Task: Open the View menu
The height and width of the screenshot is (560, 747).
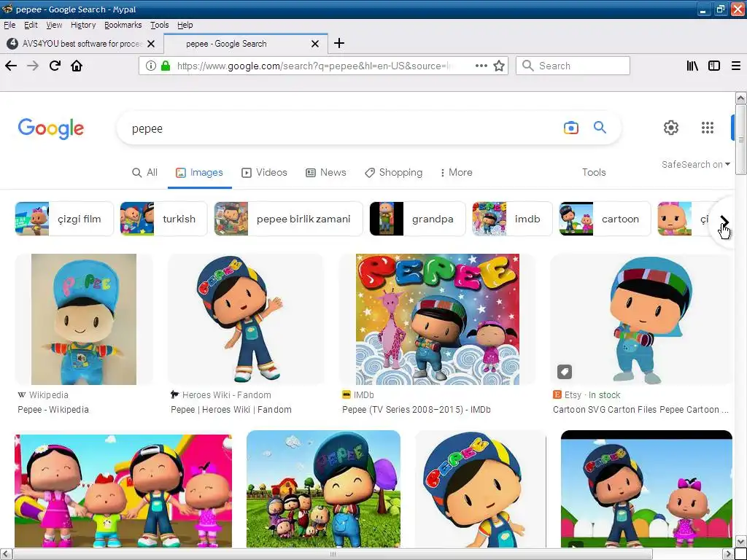Action: tap(54, 25)
